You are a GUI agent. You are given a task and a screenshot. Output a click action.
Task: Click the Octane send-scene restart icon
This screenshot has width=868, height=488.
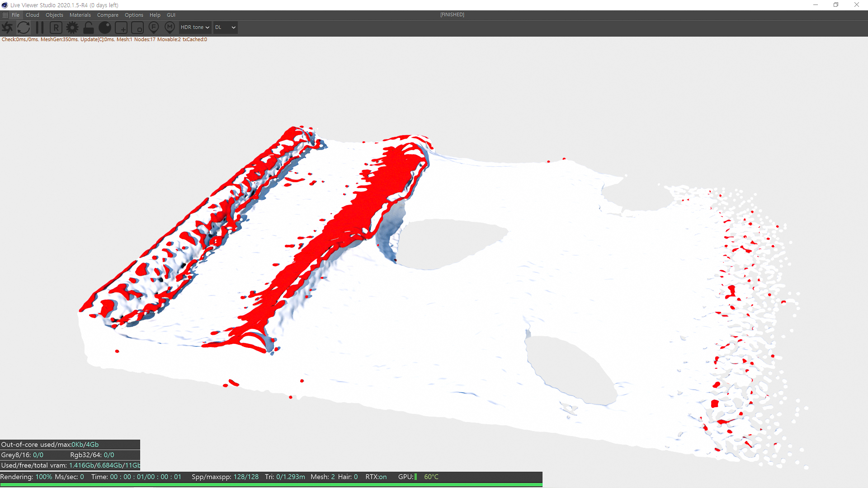pos(7,28)
